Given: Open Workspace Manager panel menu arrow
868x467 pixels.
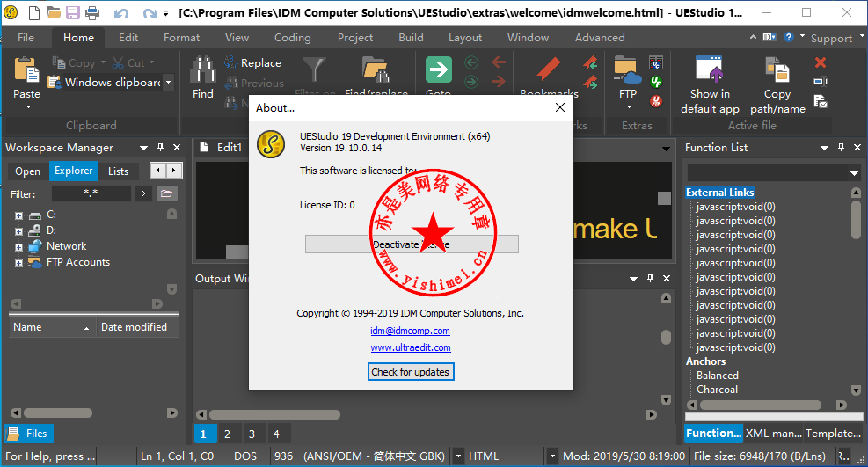Looking at the screenshot, I should pos(144,148).
